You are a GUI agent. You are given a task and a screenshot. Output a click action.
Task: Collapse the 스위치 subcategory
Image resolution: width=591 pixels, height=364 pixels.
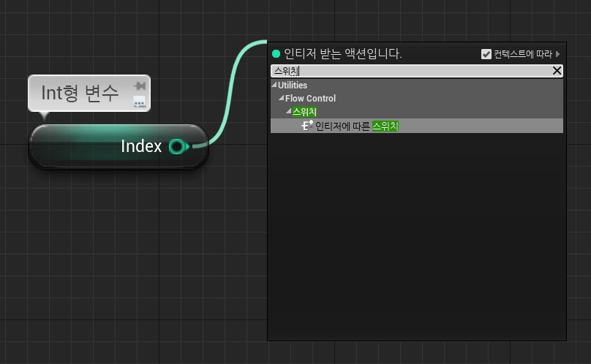tap(288, 111)
